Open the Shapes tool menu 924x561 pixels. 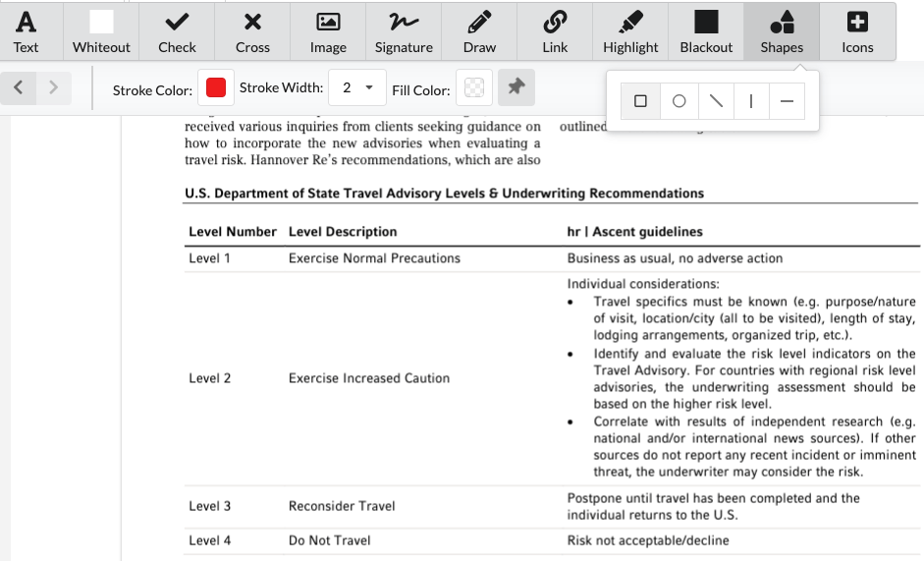pyautogui.click(x=782, y=31)
